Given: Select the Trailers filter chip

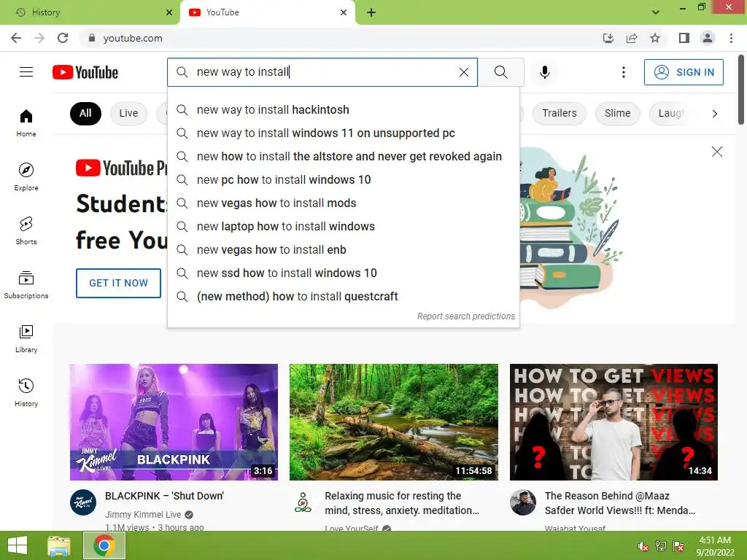Looking at the screenshot, I should coord(559,113).
